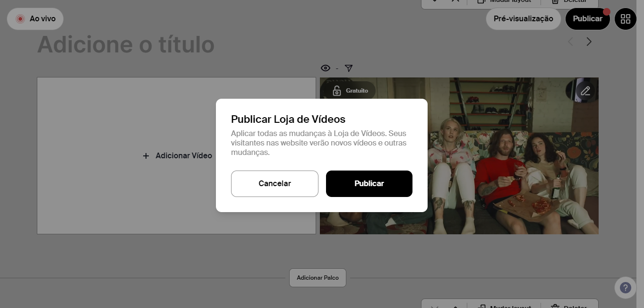Viewport: 644px width, 308px height.
Task: Open the grid apps menu icon
Action: [x=626, y=19]
